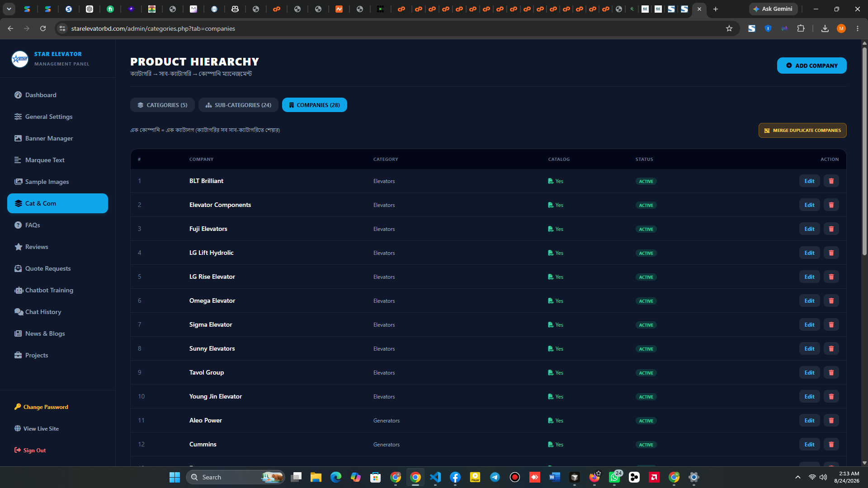This screenshot has height=488, width=868.
Task: Click the Windows taskbar Search box
Action: [x=235, y=477]
